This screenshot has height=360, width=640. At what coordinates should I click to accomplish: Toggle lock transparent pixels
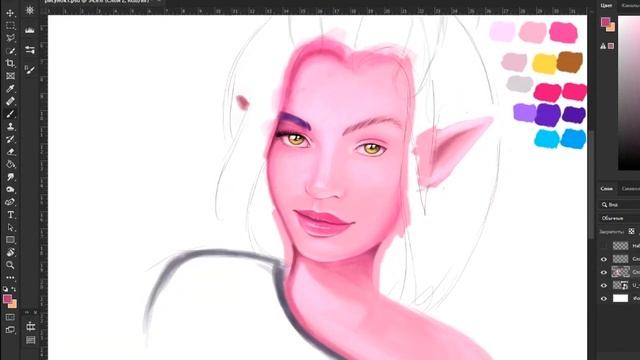coord(631,231)
